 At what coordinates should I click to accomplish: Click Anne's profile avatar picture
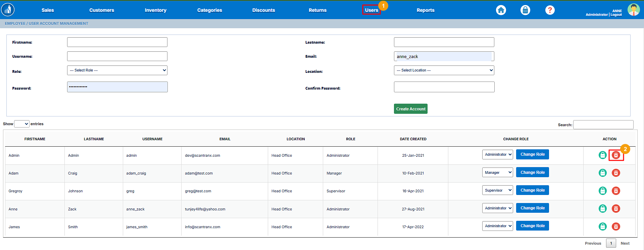pyautogui.click(x=633, y=10)
